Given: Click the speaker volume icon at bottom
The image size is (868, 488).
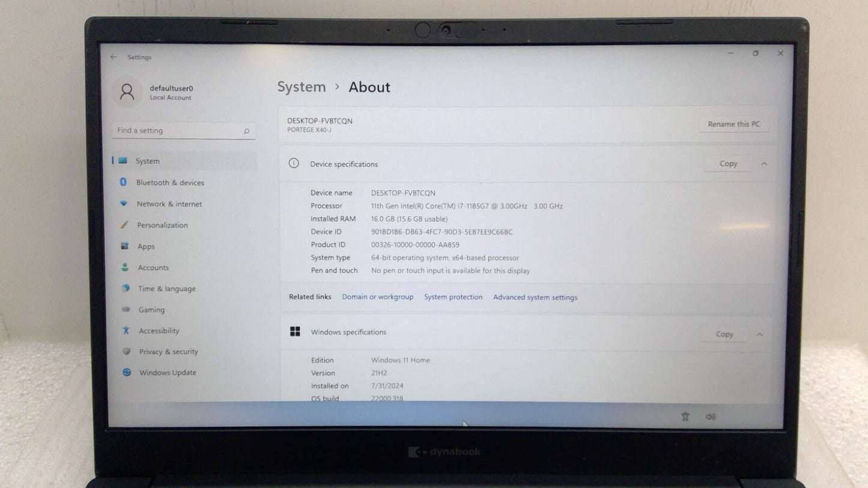Looking at the screenshot, I should pos(711,417).
